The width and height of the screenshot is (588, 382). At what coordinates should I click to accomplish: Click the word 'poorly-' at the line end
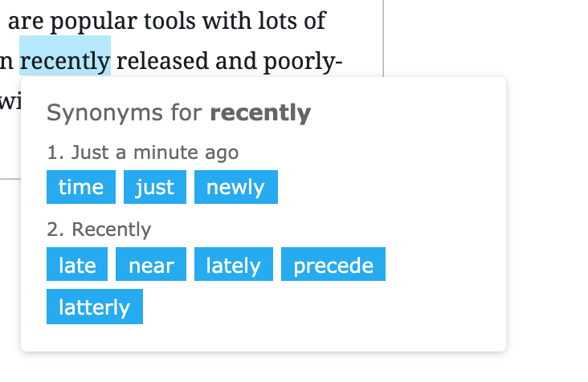(x=303, y=62)
